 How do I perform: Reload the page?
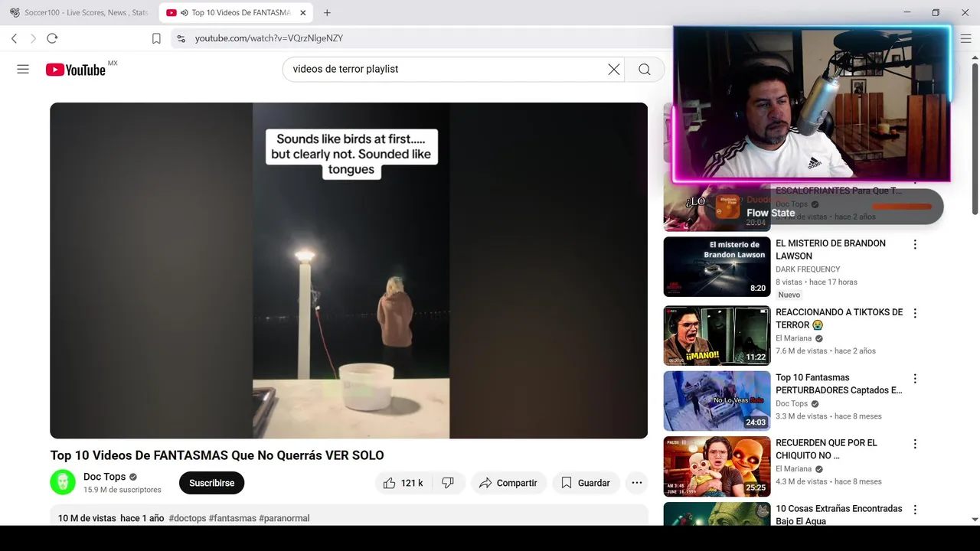[x=52, y=38]
